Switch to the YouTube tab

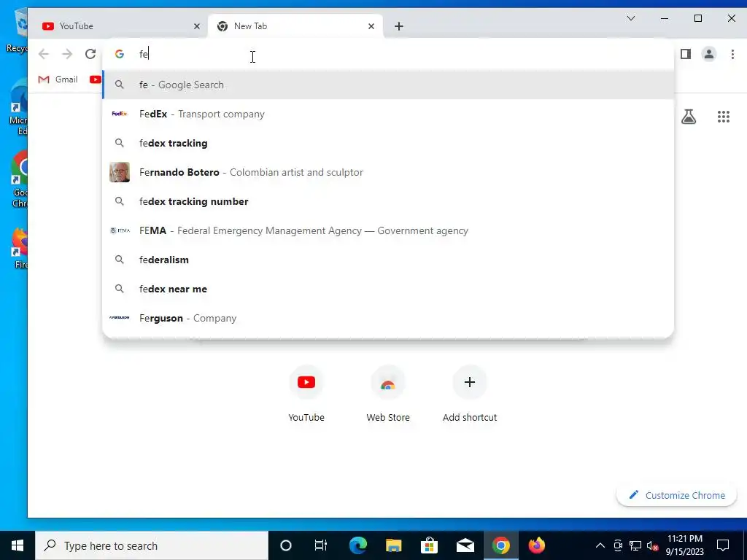(119, 26)
